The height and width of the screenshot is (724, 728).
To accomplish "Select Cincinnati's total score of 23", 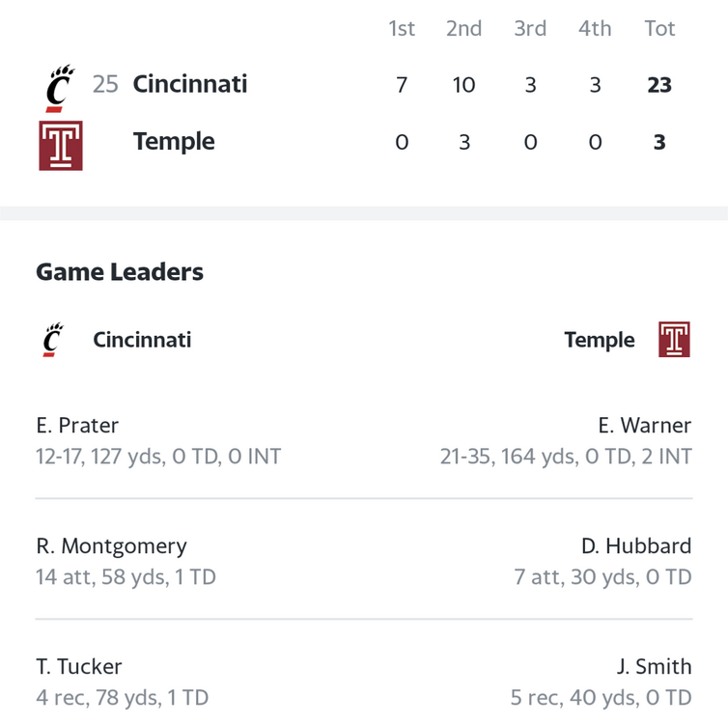I will 659,85.
